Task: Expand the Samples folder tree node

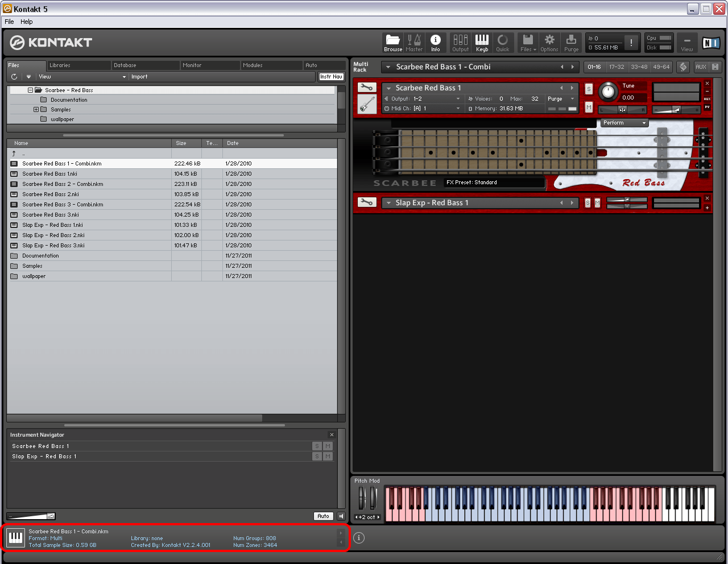Action: coord(36,110)
